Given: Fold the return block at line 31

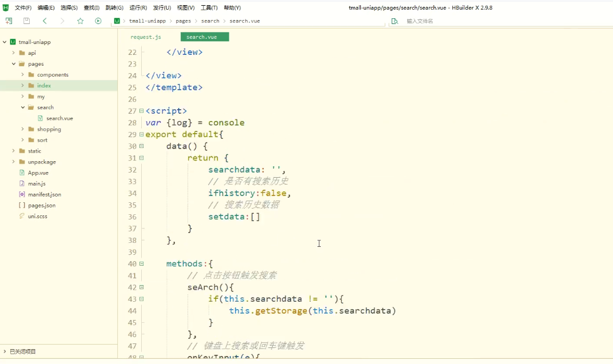Looking at the screenshot, I should pyautogui.click(x=141, y=158).
